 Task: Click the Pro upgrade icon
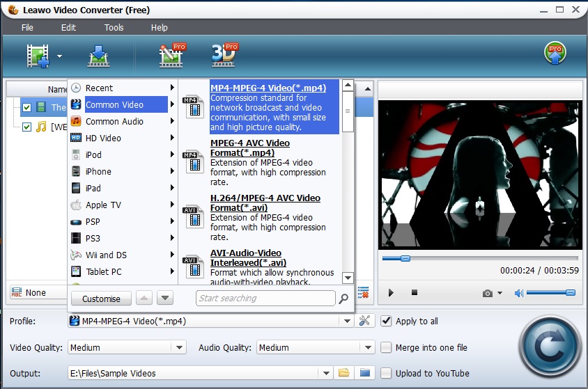coord(555,53)
